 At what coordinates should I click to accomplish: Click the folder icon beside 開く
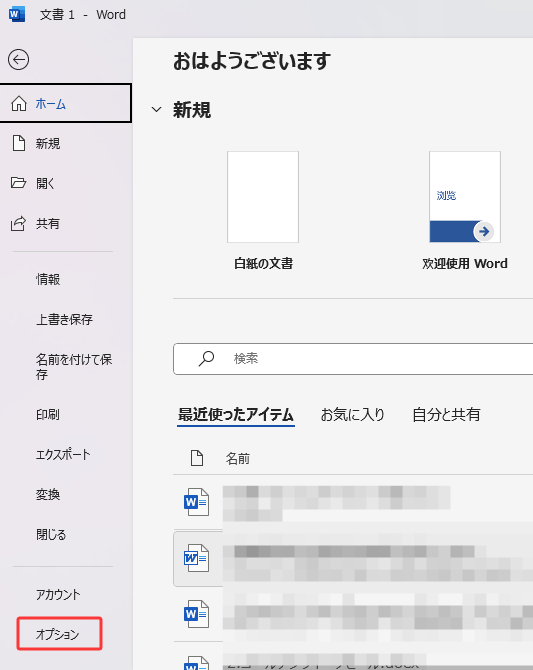click(x=18, y=183)
